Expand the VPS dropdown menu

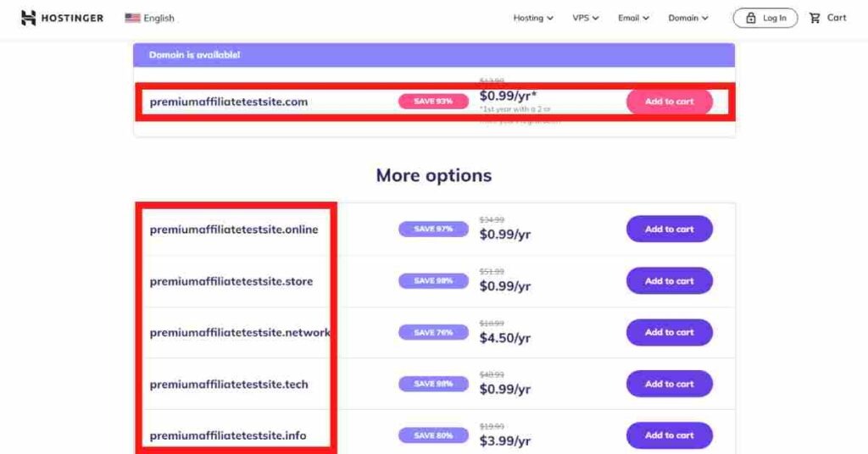[586, 19]
